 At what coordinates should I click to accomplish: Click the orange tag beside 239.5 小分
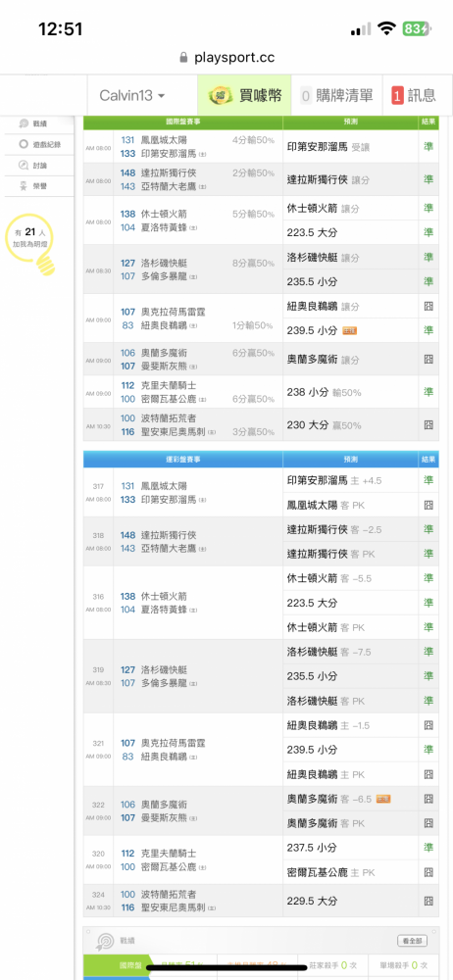pos(349,330)
